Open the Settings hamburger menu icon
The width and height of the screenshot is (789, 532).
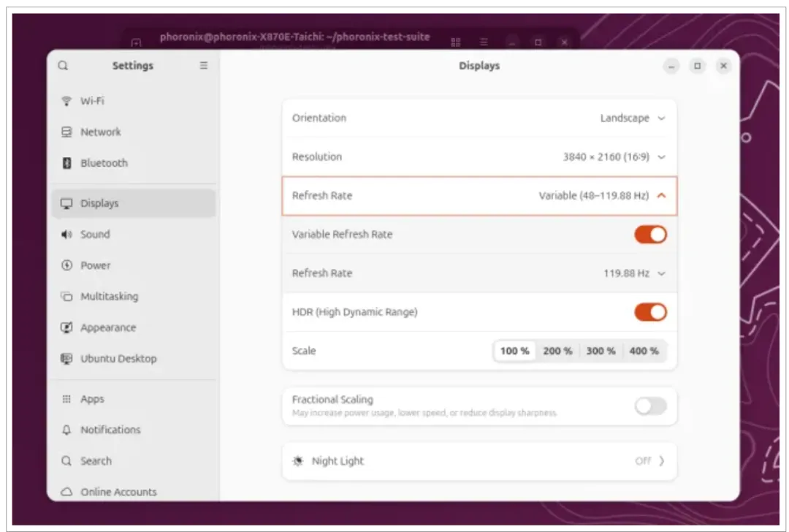[204, 66]
